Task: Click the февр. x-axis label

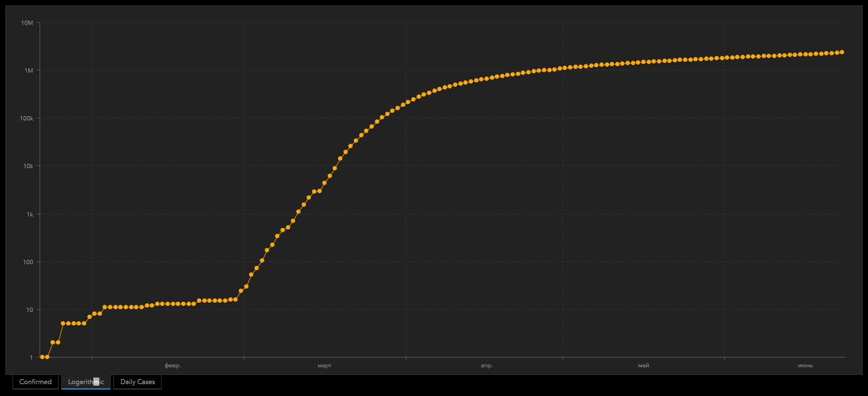Action: click(173, 366)
